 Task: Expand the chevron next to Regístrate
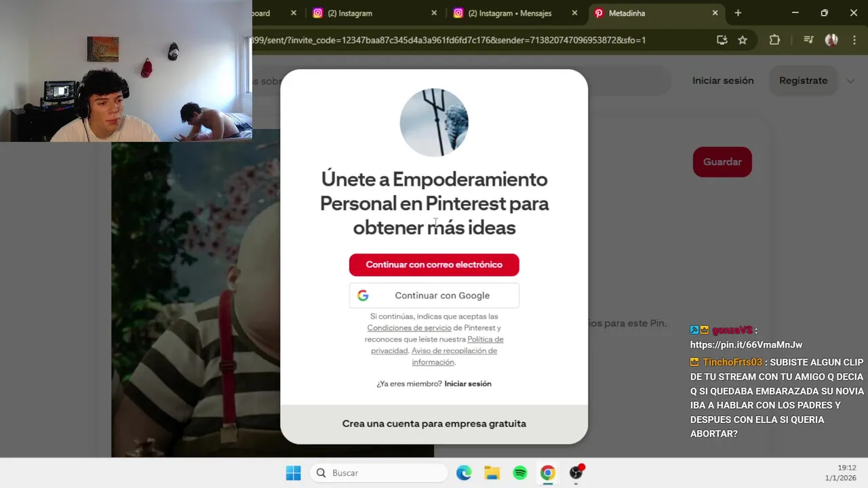(x=850, y=81)
